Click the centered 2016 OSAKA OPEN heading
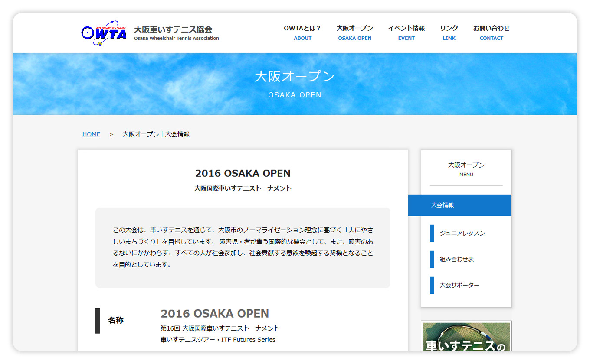 pos(243,173)
